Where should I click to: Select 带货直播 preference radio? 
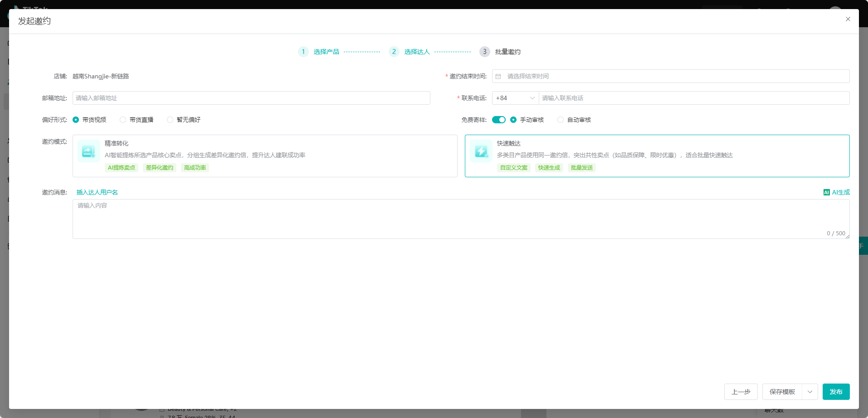123,120
